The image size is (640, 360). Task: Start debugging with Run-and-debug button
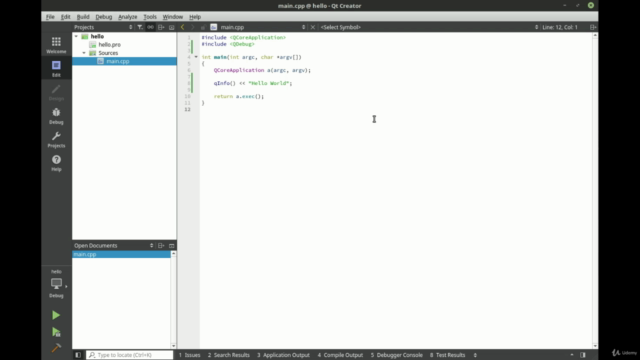click(56, 332)
